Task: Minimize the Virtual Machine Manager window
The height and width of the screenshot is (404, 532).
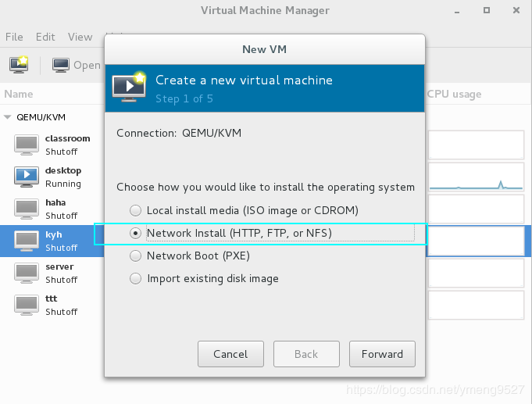Action: point(457,11)
